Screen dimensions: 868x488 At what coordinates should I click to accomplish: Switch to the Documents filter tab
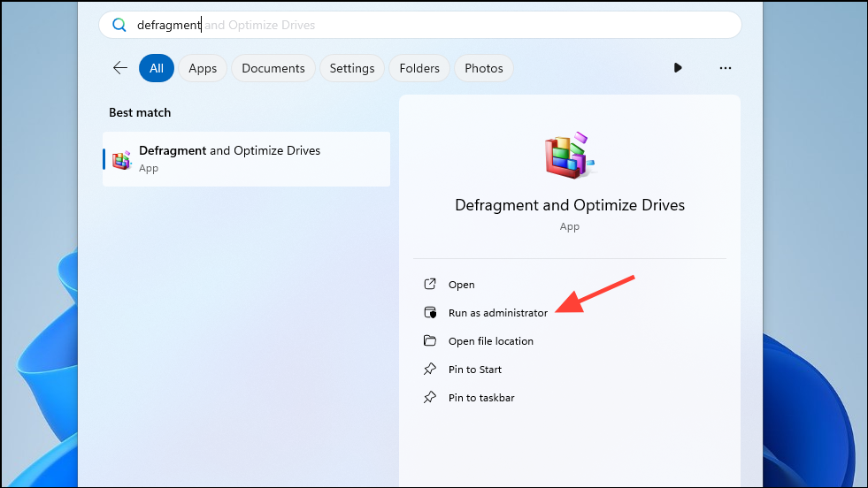[273, 68]
